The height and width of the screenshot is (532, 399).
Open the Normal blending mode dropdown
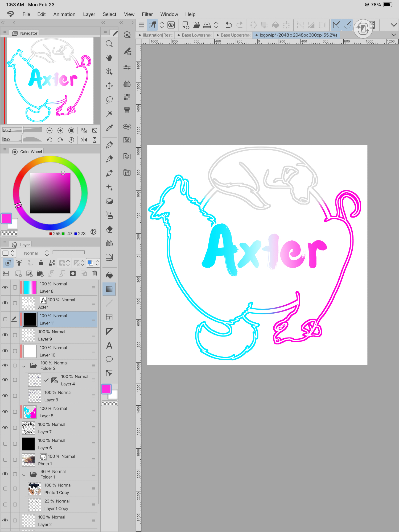pyautogui.click(x=36, y=253)
